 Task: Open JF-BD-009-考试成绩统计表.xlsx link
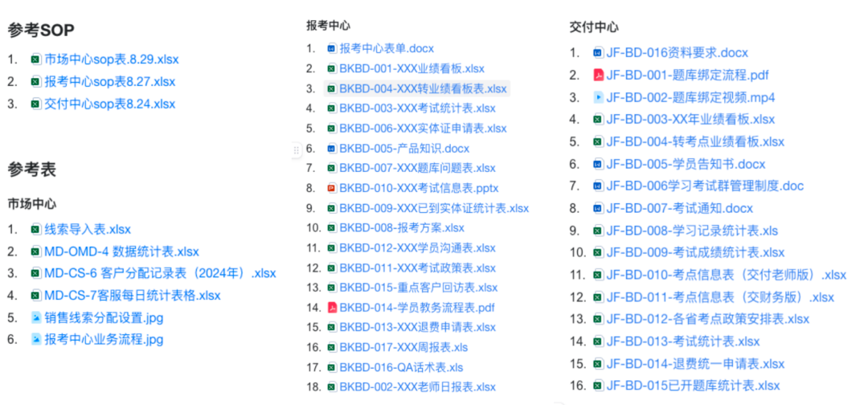tap(695, 253)
